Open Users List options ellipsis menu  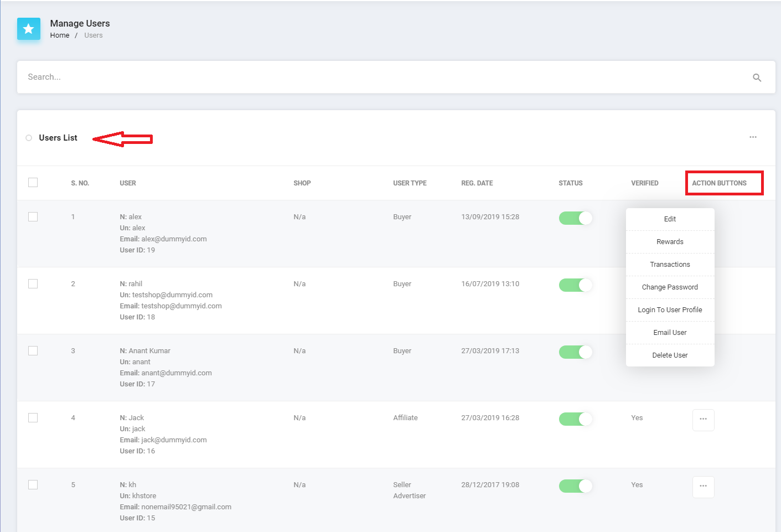(x=753, y=137)
